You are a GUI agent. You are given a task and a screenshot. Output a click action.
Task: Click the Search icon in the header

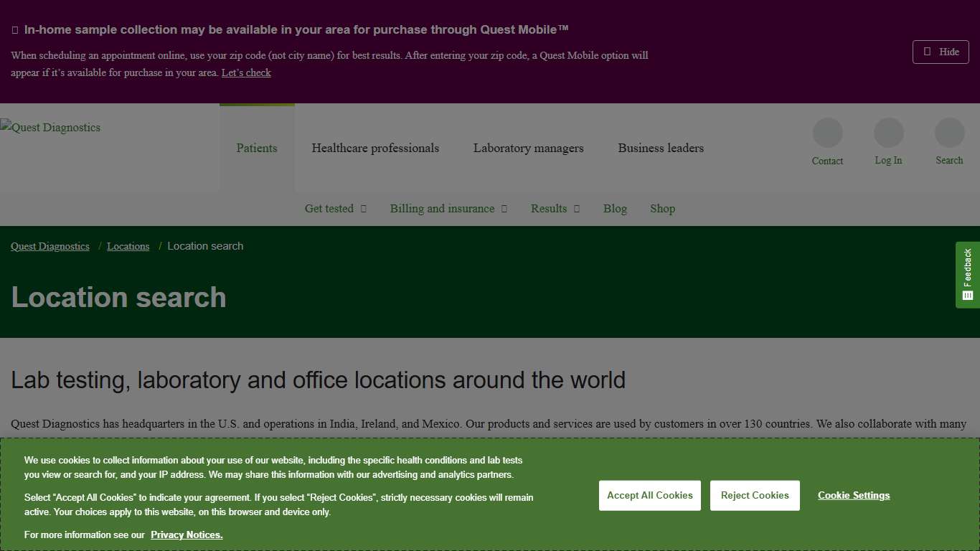949,133
